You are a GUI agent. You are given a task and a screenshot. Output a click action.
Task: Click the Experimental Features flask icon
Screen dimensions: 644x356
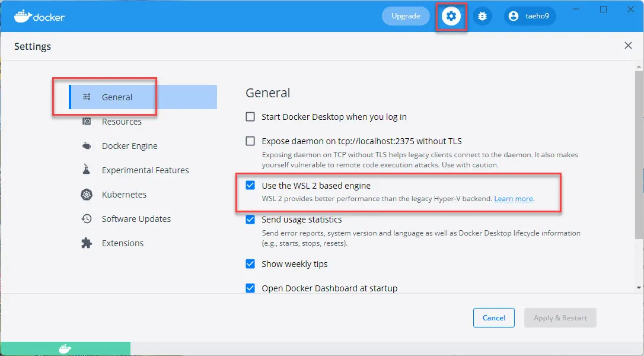pos(86,170)
